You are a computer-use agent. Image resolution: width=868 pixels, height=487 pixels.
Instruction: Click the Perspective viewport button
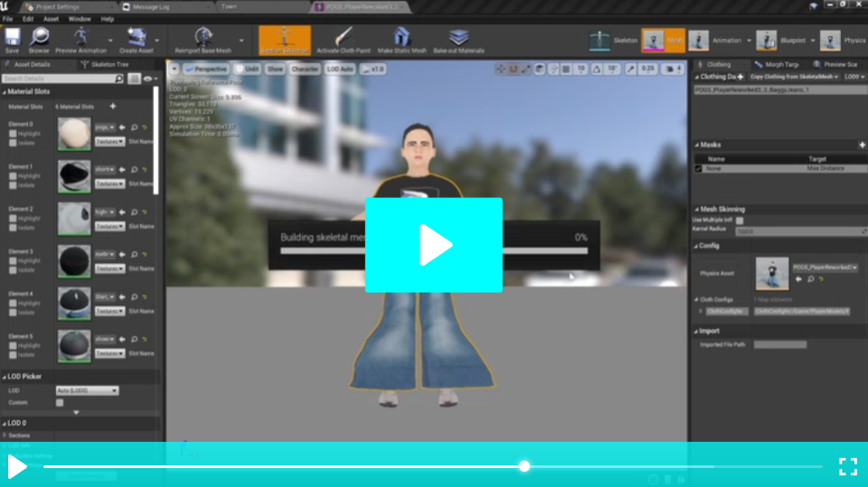point(205,69)
